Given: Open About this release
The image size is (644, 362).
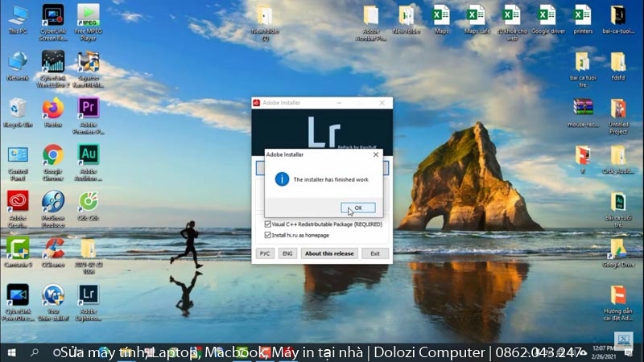Looking at the screenshot, I should point(329,253).
